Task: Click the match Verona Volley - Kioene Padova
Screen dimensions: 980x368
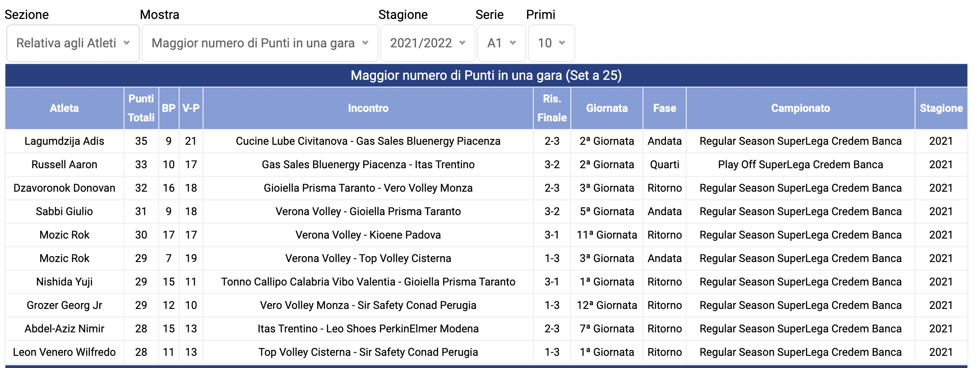Action: [368, 235]
